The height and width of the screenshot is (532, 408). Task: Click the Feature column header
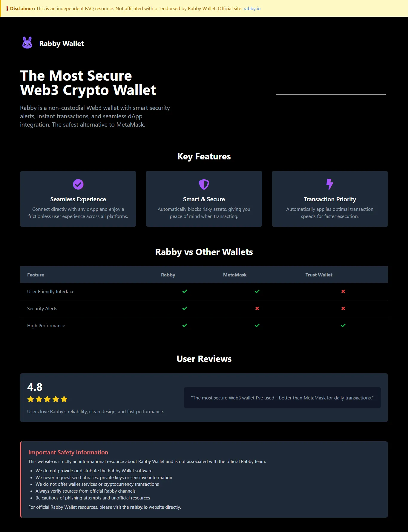pyautogui.click(x=36, y=275)
